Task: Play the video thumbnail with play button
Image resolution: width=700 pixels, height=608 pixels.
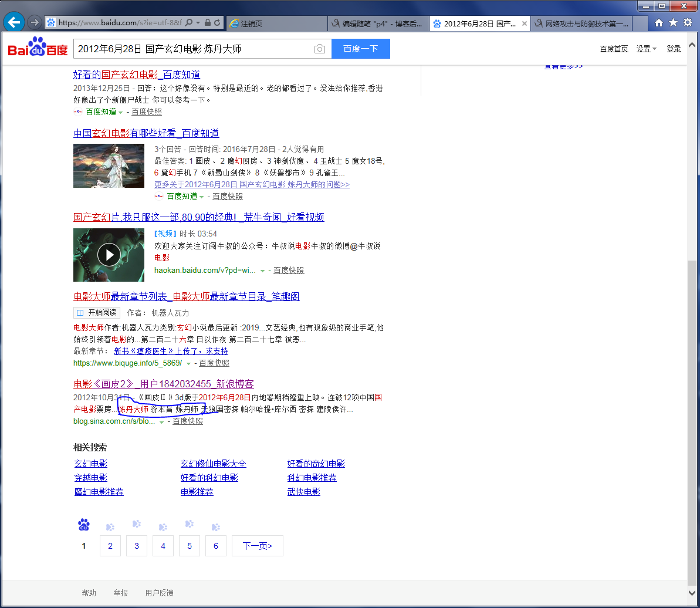Action: (x=109, y=255)
